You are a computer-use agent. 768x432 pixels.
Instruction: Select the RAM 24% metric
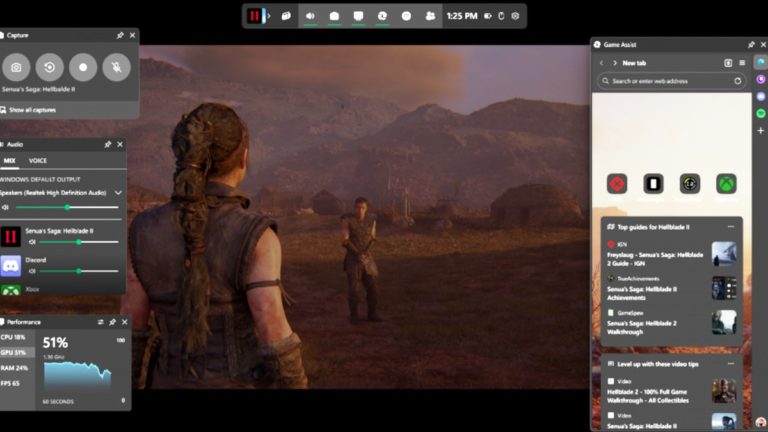coord(17,368)
